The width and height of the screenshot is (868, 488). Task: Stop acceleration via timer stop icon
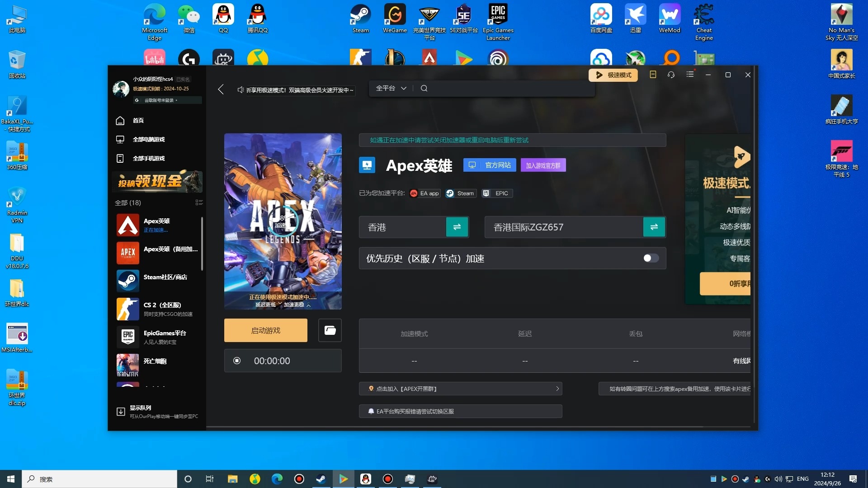click(237, 361)
